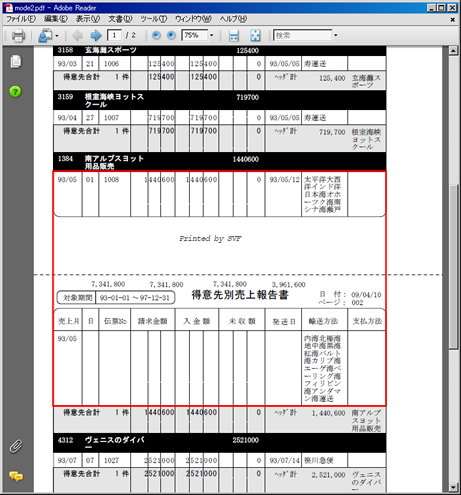This screenshot has height=495, width=461.
Task: Click the 検索 search field
Action: [x=303, y=35]
